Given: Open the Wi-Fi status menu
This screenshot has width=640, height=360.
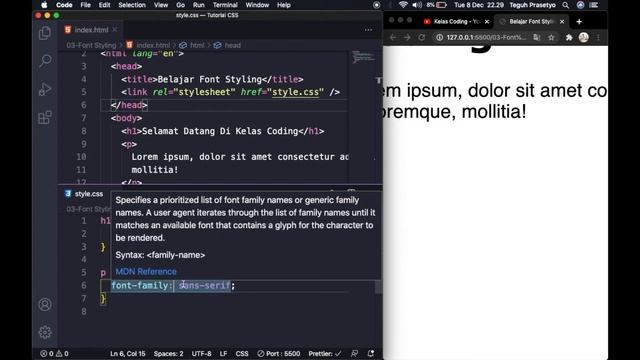Looking at the screenshot, I should 403,5.
